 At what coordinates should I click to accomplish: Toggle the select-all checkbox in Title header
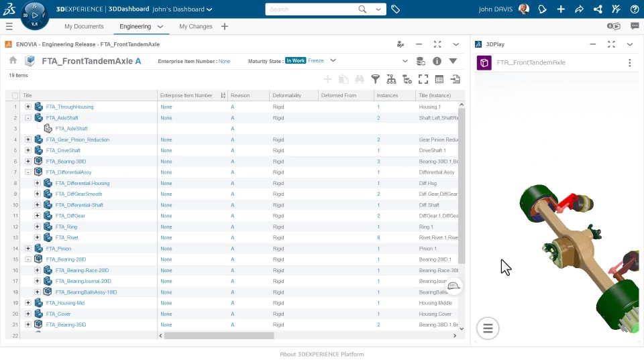[15, 95]
